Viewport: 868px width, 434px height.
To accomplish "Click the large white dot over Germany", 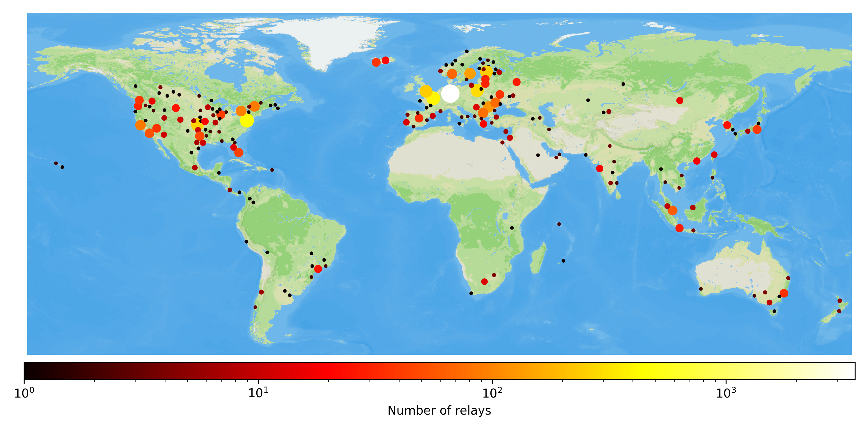I will tap(450, 94).
